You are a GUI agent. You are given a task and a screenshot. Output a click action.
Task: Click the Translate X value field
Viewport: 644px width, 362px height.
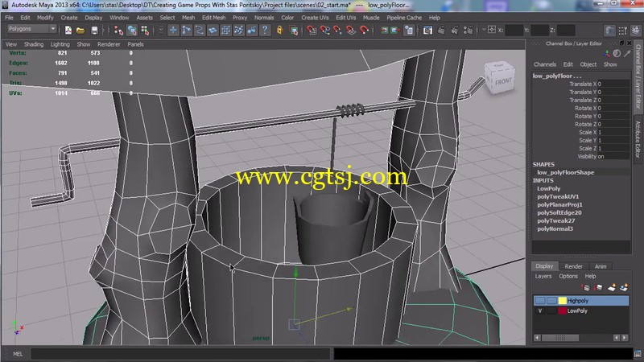(x=613, y=84)
